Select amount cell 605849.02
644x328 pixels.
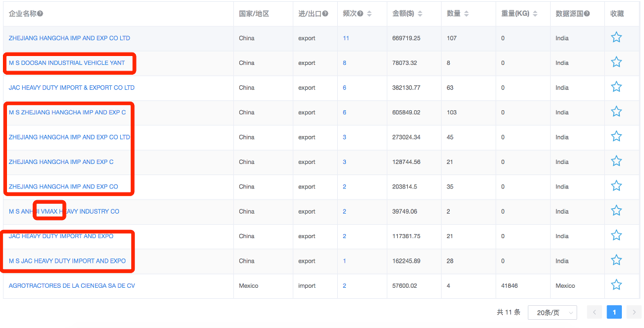pos(406,112)
